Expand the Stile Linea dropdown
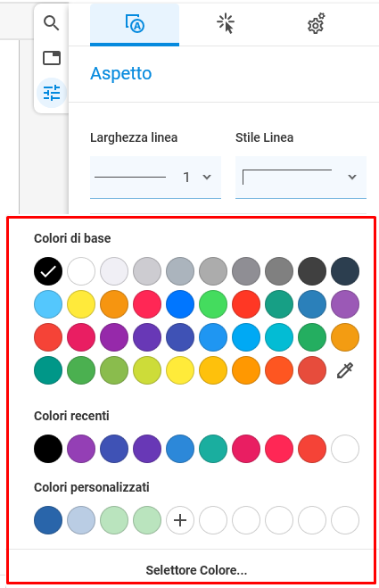This screenshot has height=588, width=379. [x=301, y=177]
